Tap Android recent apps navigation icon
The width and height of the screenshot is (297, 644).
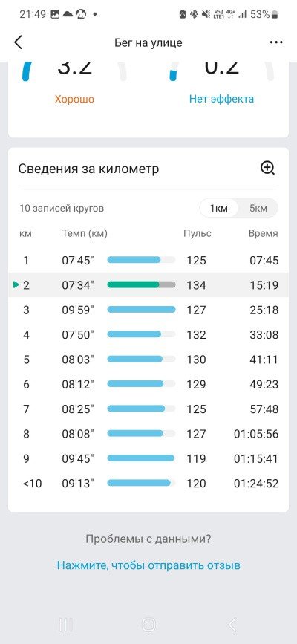pyautogui.click(x=66, y=625)
